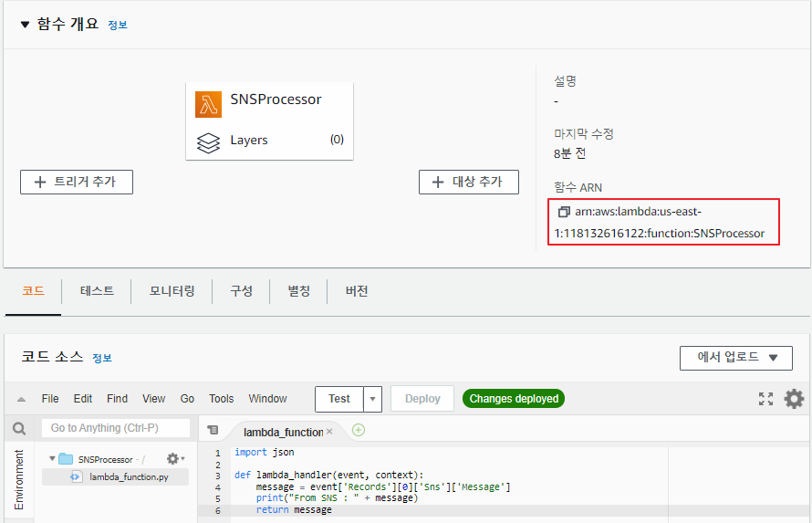This screenshot has height=523, width=812.
Task: Click the Test button
Action: pos(339,399)
